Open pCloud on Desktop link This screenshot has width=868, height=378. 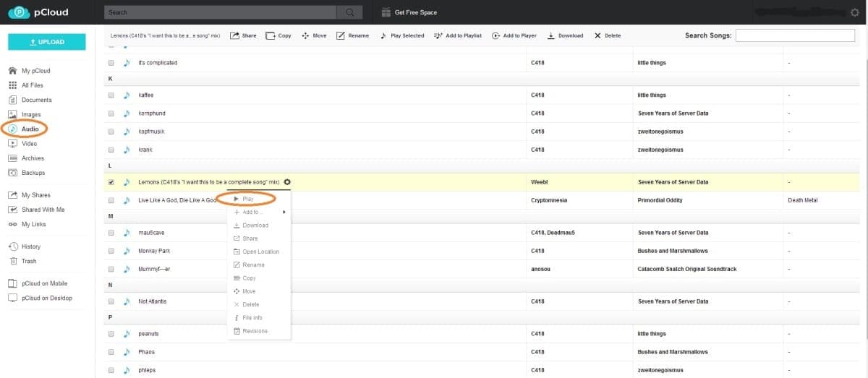point(41,298)
